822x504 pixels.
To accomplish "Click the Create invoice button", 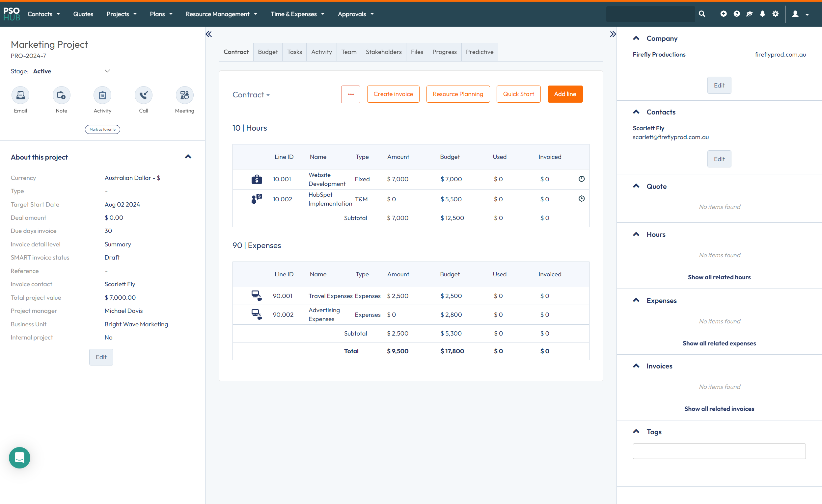I will click(393, 94).
